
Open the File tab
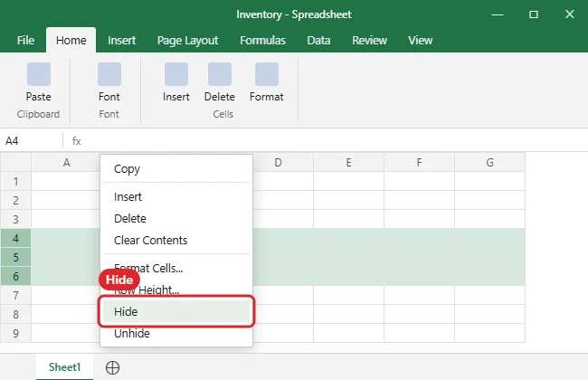click(x=25, y=40)
